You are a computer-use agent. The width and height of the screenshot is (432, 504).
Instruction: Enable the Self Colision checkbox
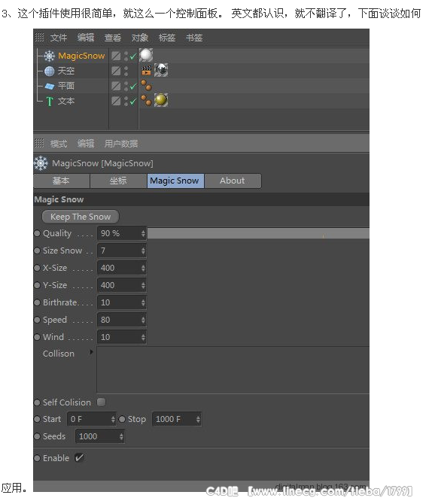(101, 402)
